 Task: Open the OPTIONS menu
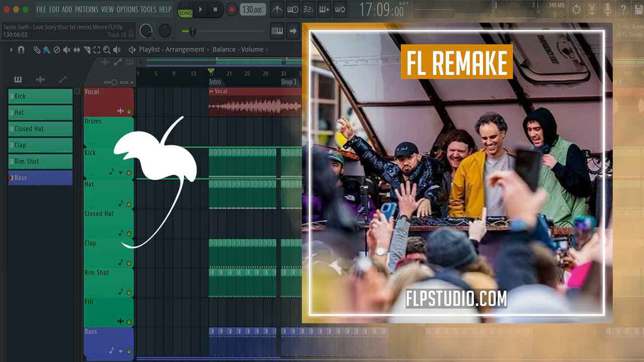127,10
